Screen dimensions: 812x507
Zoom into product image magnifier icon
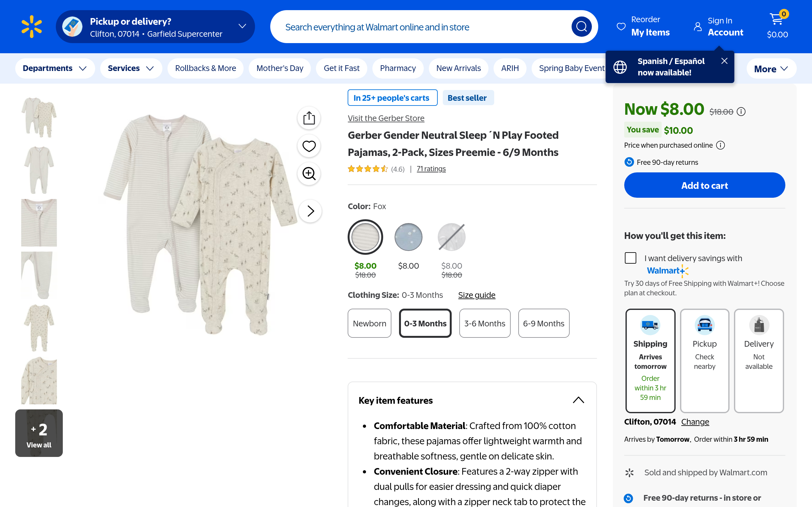tap(309, 174)
